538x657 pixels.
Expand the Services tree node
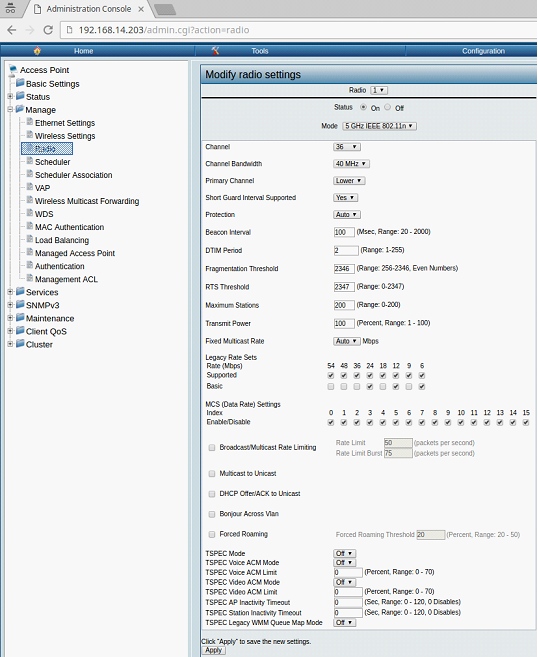(x=10, y=292)
